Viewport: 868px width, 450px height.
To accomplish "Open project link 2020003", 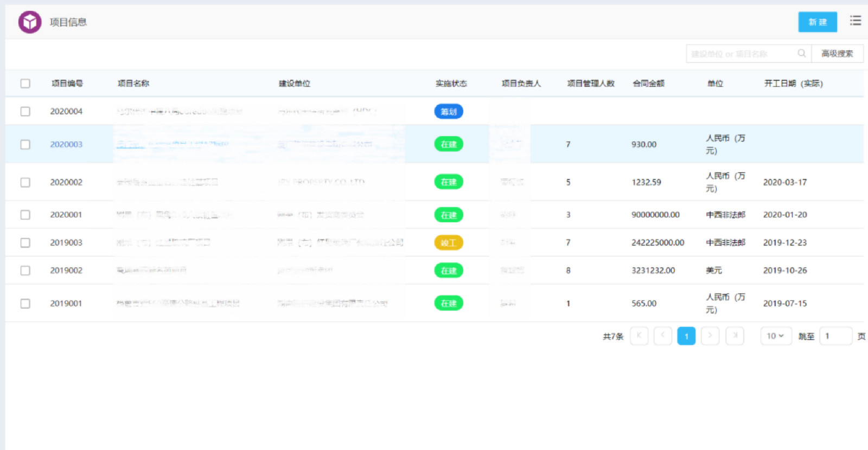I will tap(66, 144).
